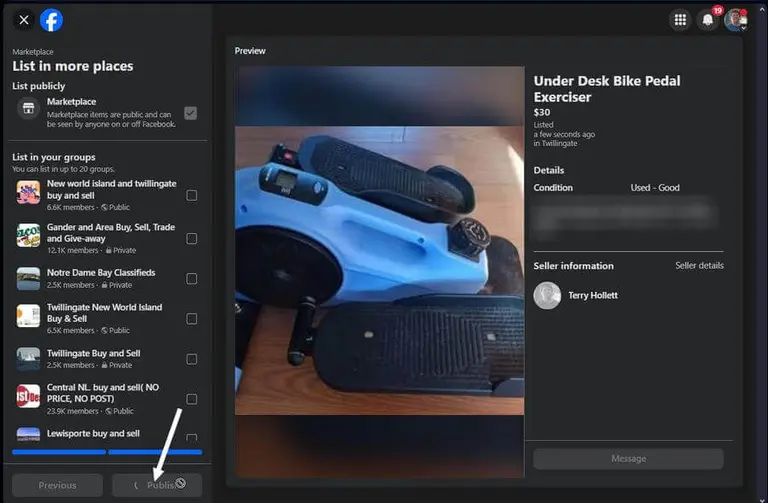Click Lewisporte buy and sell group thumbnail
This screenshot has height=503, width=768.
pos(28,434)
